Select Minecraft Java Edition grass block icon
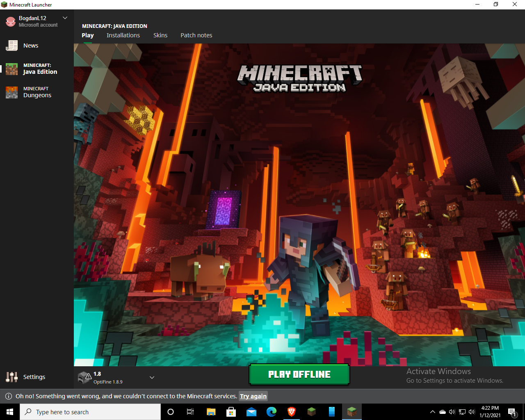The height and width of the screenshot is (420, 525). tap(12, 69)
